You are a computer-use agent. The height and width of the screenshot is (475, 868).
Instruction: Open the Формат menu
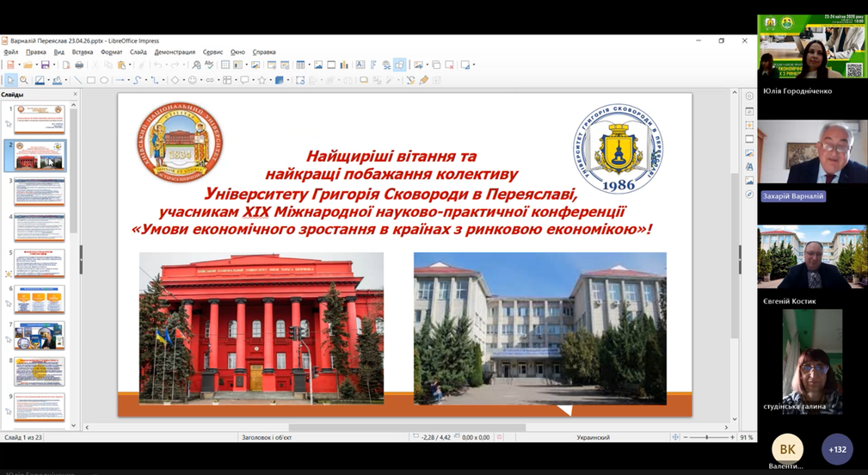pyautogui.click(x=111, y=52)
